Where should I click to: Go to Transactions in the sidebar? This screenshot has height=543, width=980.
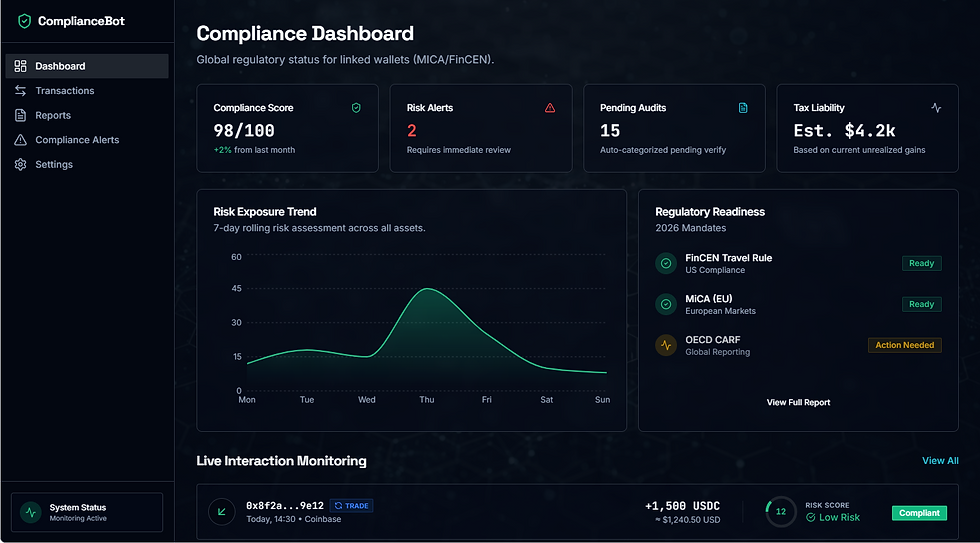(64, 91)
